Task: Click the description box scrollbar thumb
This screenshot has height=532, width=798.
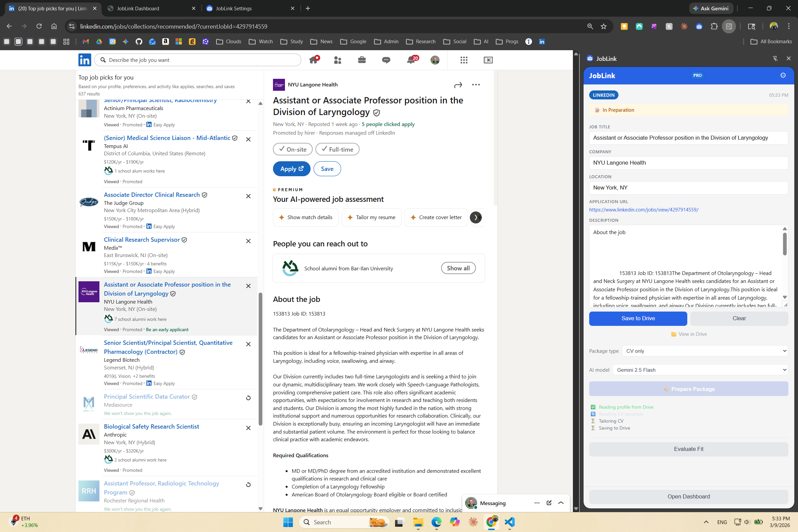Action: 785,244
